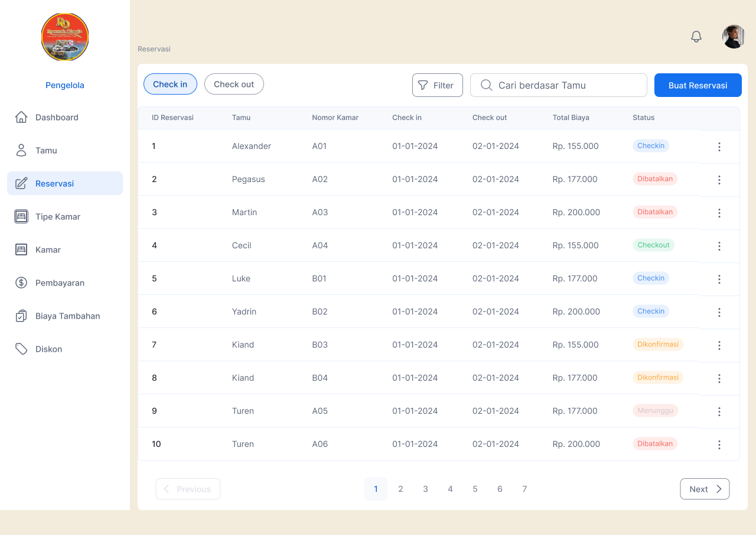Click the magnifier icon in the search bar
756x535 pixels.
[486, 85]
